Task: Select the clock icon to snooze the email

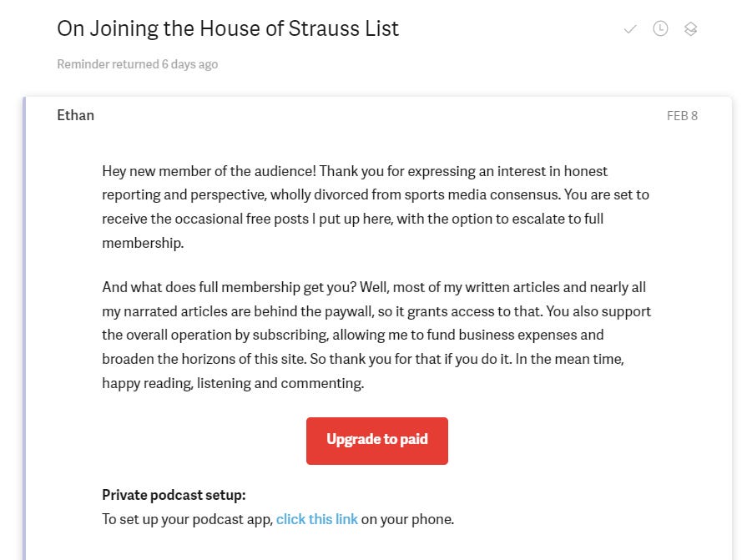Action: click(660, 28)
